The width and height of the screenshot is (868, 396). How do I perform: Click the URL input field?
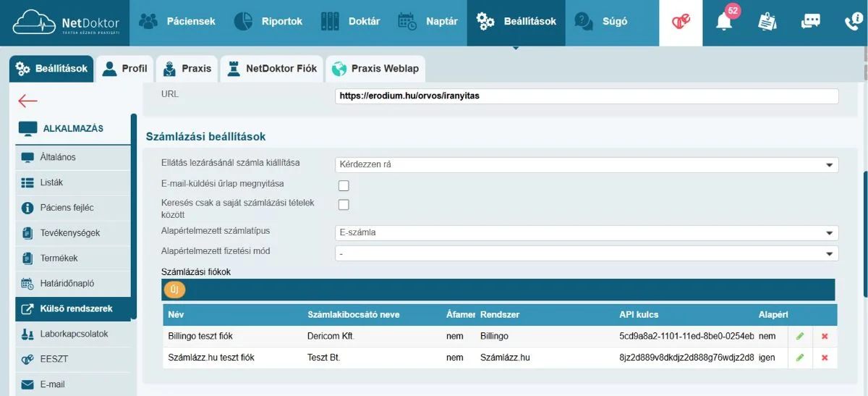[x=587, y=96]
